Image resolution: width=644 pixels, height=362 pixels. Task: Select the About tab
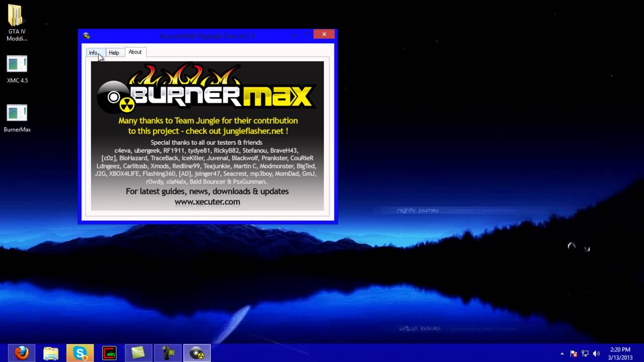tap(135, 52)
